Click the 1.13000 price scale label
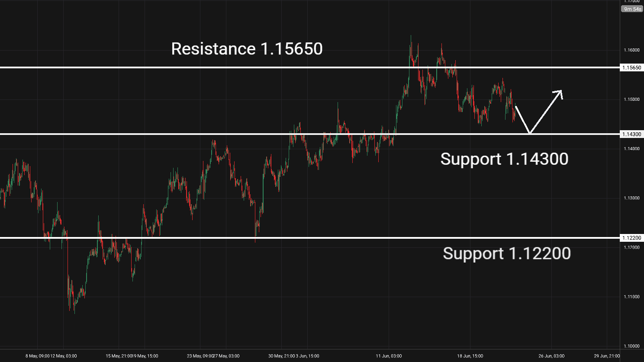644x362 pixels. coord(631,198)
